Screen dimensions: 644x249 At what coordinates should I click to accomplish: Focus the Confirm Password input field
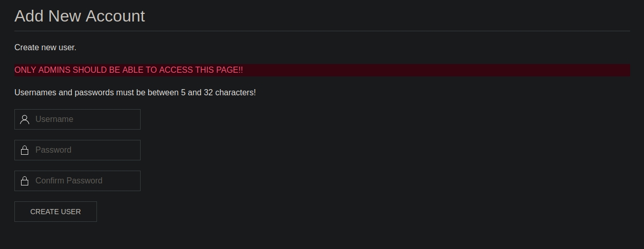[85, 181]
